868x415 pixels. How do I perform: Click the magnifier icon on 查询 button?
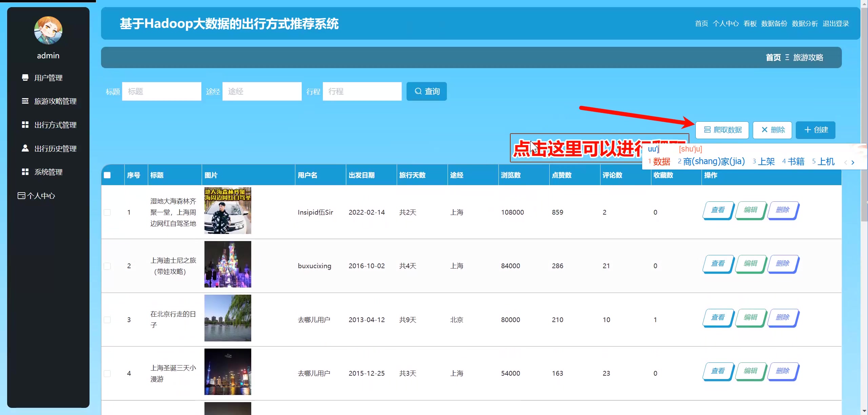tap(418, 91)
